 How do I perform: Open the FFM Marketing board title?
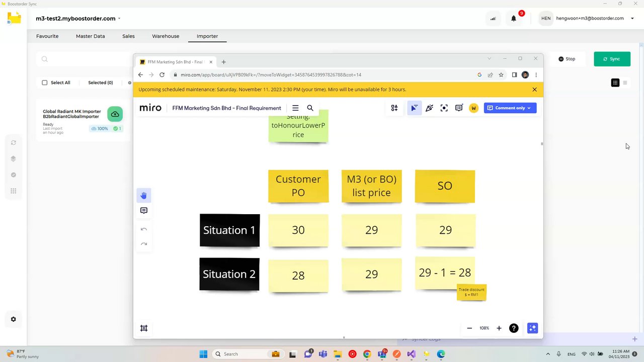(x=227, y=108)
